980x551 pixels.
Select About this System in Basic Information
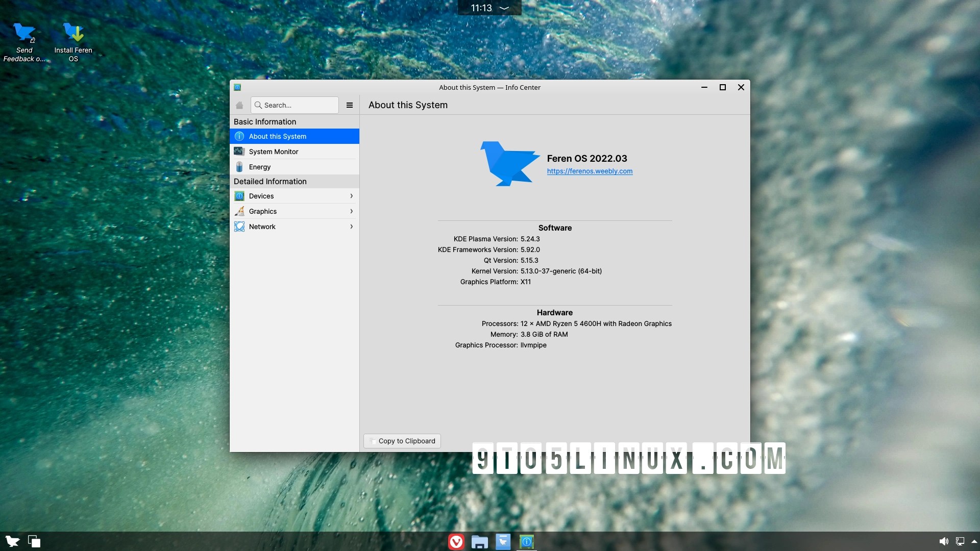[x=277, y=136]
